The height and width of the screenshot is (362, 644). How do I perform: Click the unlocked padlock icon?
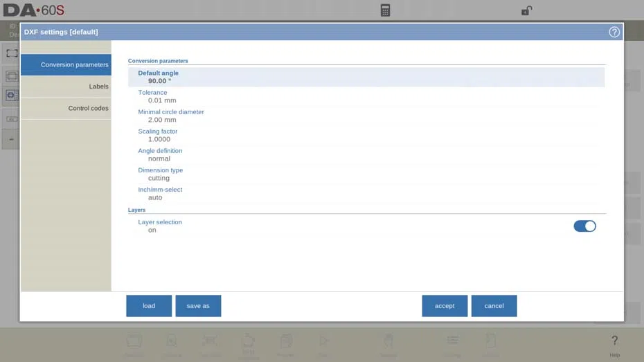pos(526,10)
